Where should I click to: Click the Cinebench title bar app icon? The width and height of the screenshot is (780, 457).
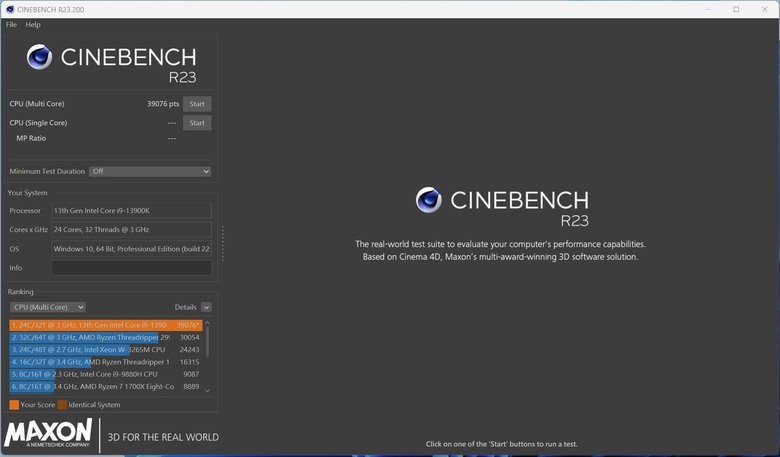10,9
